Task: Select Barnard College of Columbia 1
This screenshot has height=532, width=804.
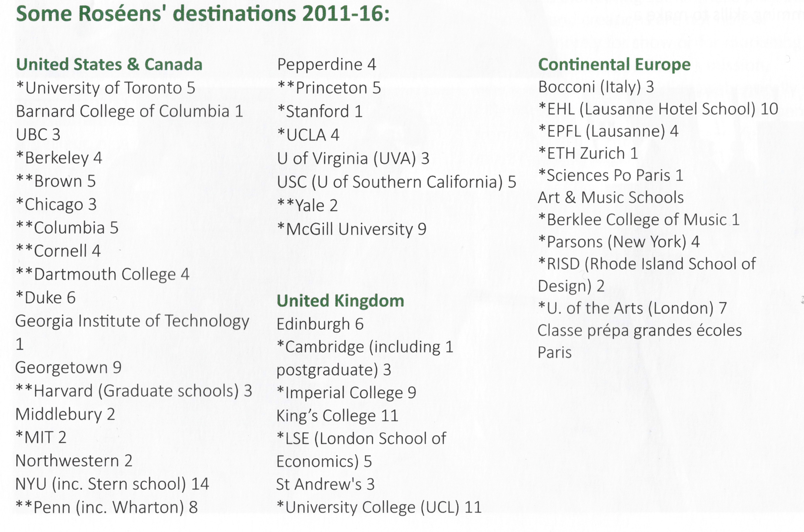Action: [x=130, y=112]
